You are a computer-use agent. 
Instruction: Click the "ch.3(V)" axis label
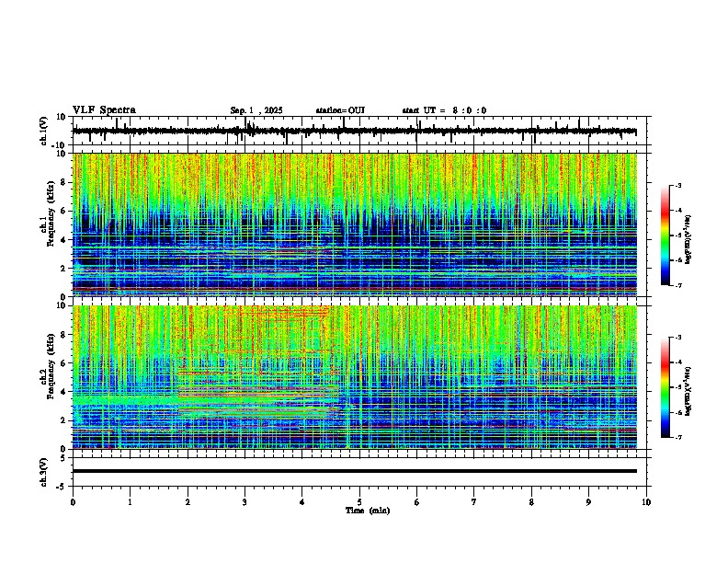click(44, 472)
